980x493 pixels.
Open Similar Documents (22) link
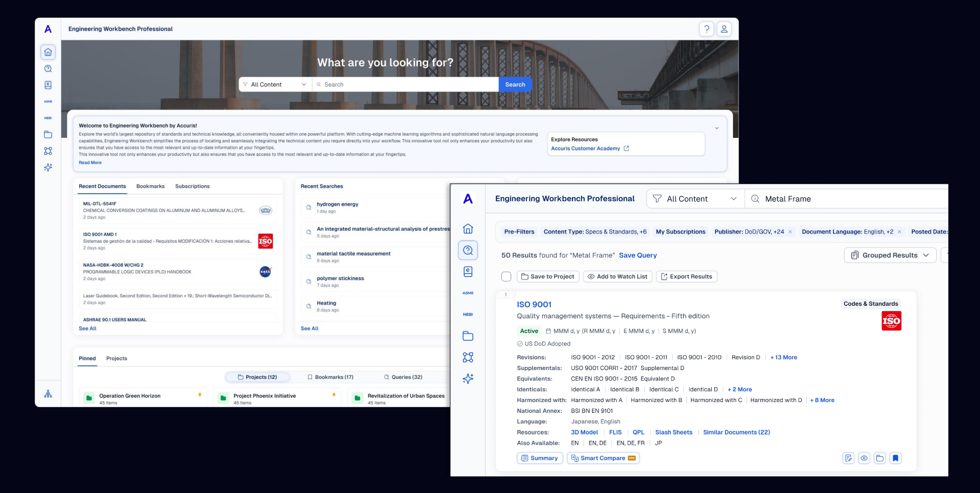coord(736,432)
